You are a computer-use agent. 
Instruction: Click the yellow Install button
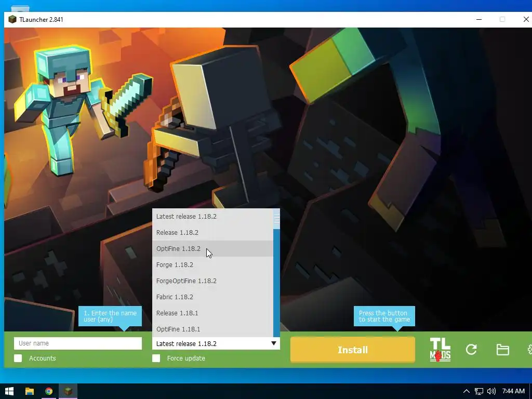(x=353, y=350)
